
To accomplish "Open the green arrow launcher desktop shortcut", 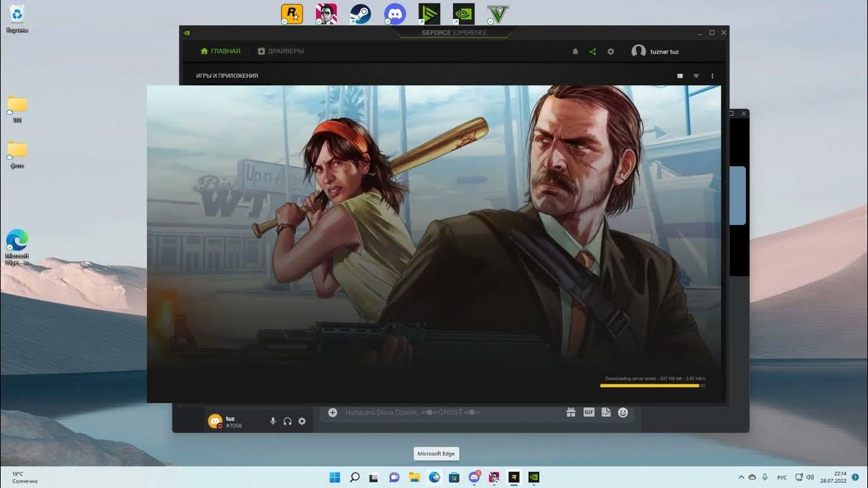I will (x=429, y=14).
